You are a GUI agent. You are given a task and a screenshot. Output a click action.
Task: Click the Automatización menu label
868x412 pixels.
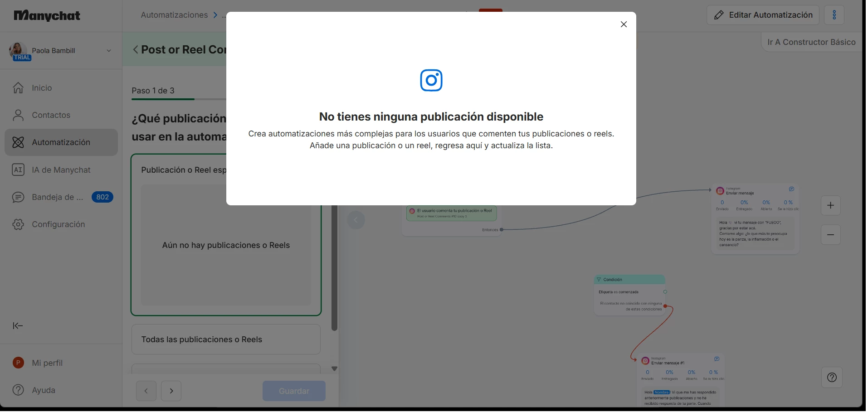point(61,142)
